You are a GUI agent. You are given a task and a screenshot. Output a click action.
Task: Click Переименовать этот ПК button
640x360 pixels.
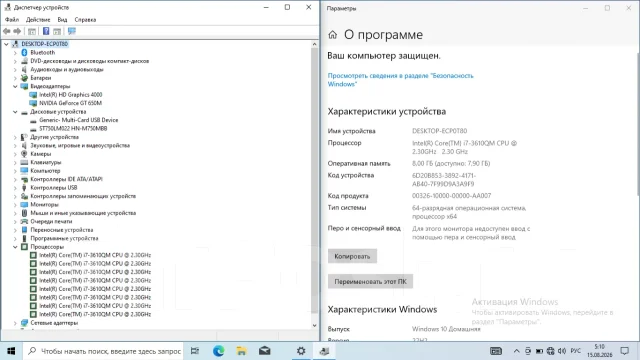[x=370, y=282]
